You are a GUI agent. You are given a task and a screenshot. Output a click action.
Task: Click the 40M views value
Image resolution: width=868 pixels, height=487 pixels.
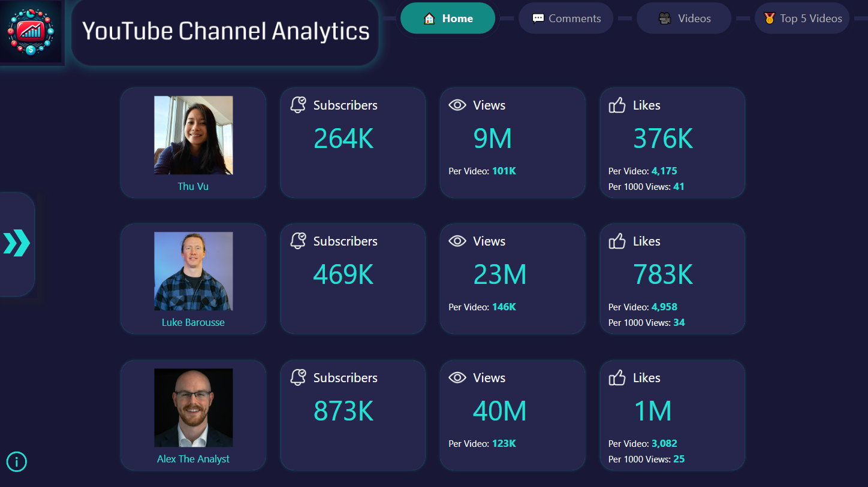pyautogui.click(x=500, y=411)
